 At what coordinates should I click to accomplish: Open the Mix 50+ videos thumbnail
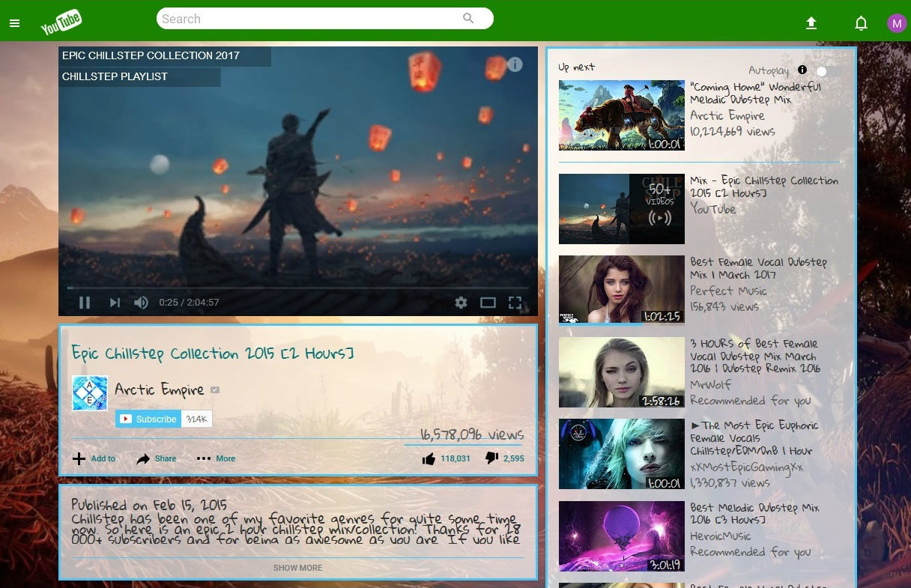click(x=622, y=209)
